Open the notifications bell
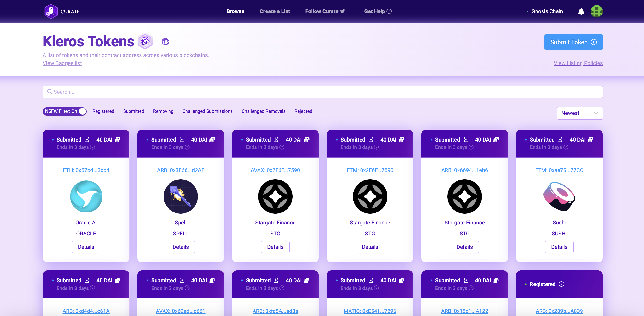644x316 pixels. [x=581, y=11]
